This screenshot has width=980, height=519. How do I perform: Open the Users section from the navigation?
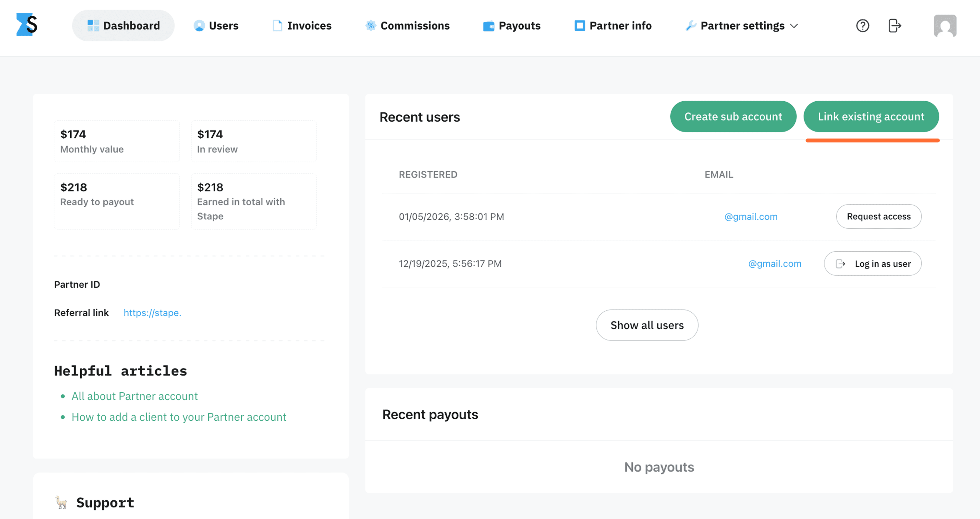coord(215,26)
